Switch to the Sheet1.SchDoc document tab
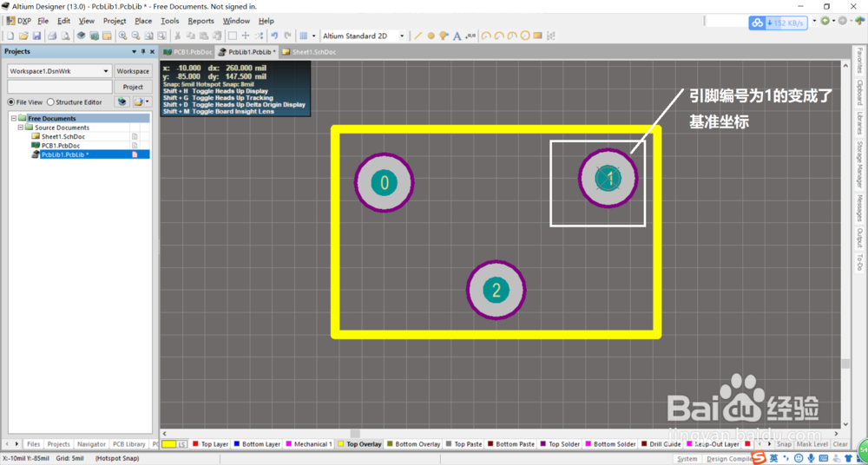 tap(309, 52)
